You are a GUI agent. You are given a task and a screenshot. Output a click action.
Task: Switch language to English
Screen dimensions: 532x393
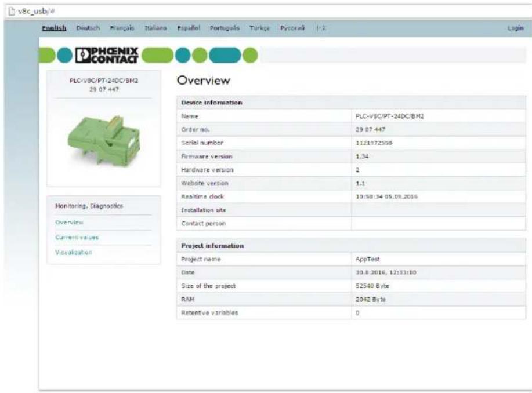click(54, 28)
